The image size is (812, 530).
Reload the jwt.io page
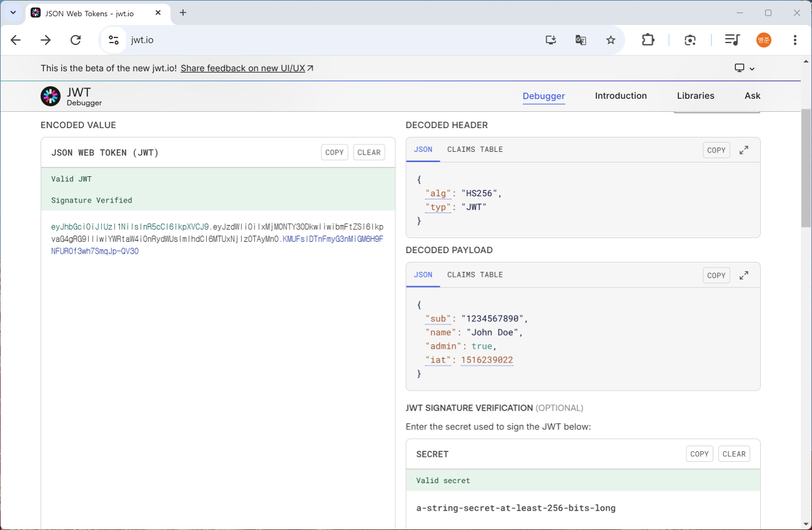76,40
